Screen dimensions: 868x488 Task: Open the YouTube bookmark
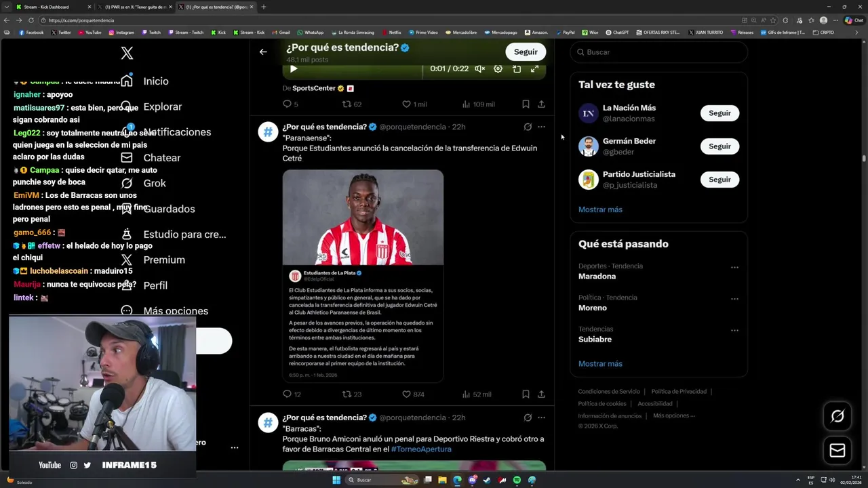pos(90,33)
